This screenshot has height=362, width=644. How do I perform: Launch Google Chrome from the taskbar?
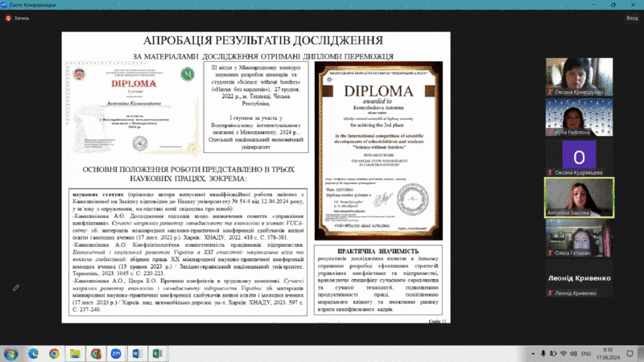coord(54,353)
